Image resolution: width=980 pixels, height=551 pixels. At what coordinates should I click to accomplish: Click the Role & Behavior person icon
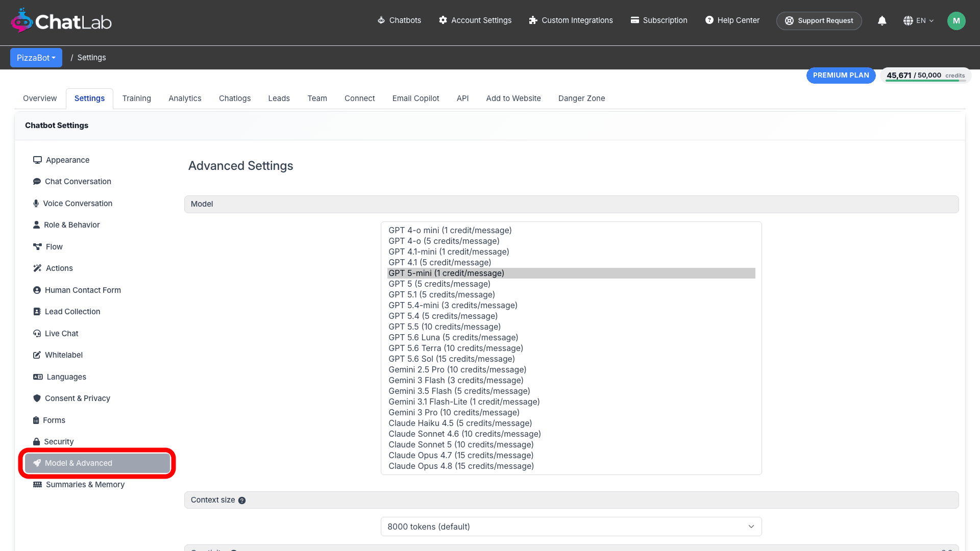[x=36, y=225]
